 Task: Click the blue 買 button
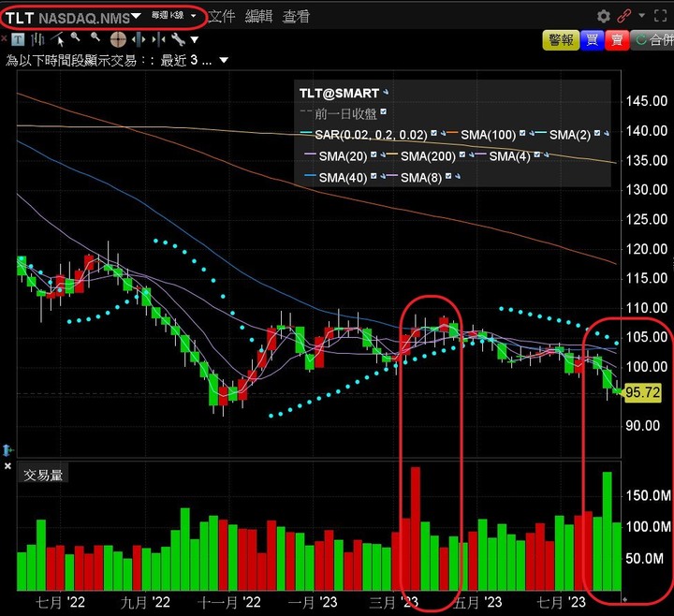[x=592, y=40]
